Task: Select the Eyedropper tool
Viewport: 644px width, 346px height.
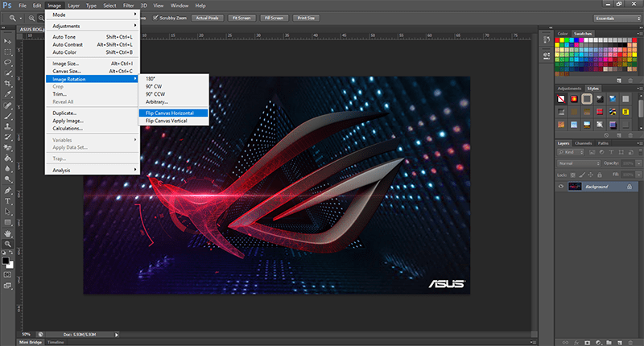Action: 8,94
